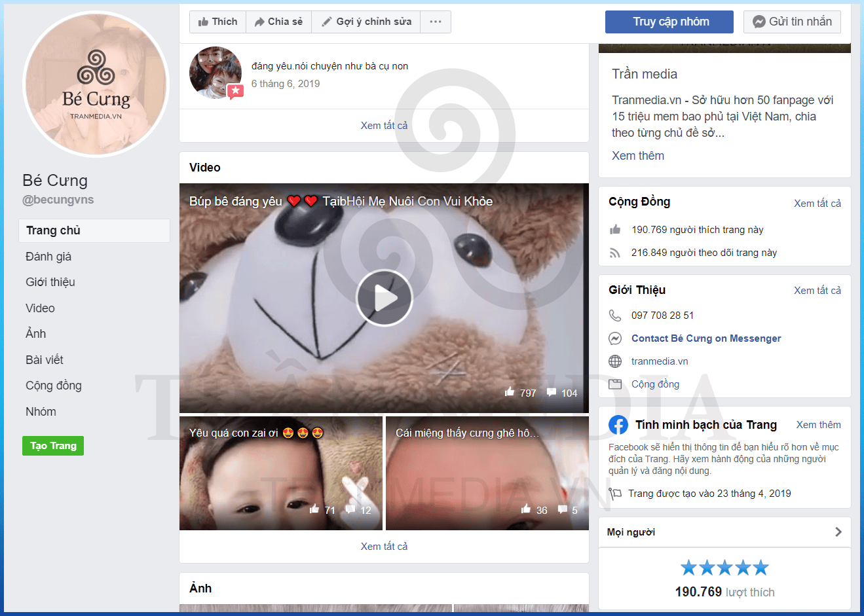Click Xem tất cả under the review
Screen dimensions: 864x616
[384, 126]
